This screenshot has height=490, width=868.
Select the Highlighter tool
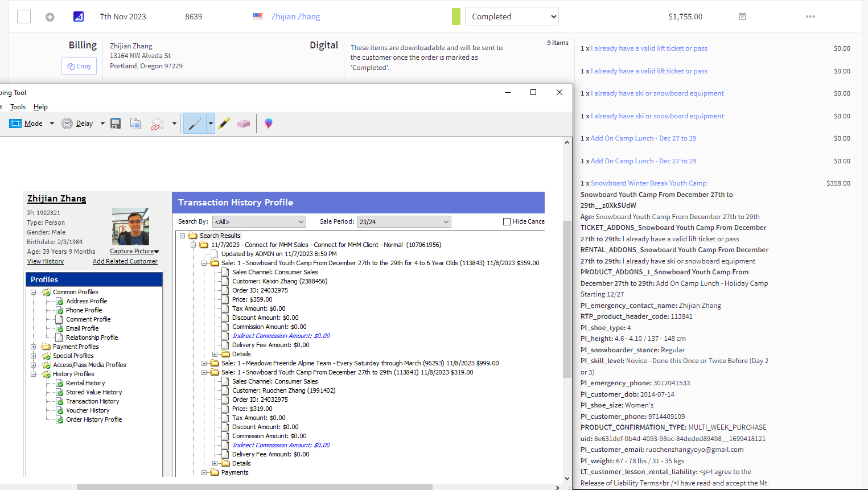coord(224,123)
